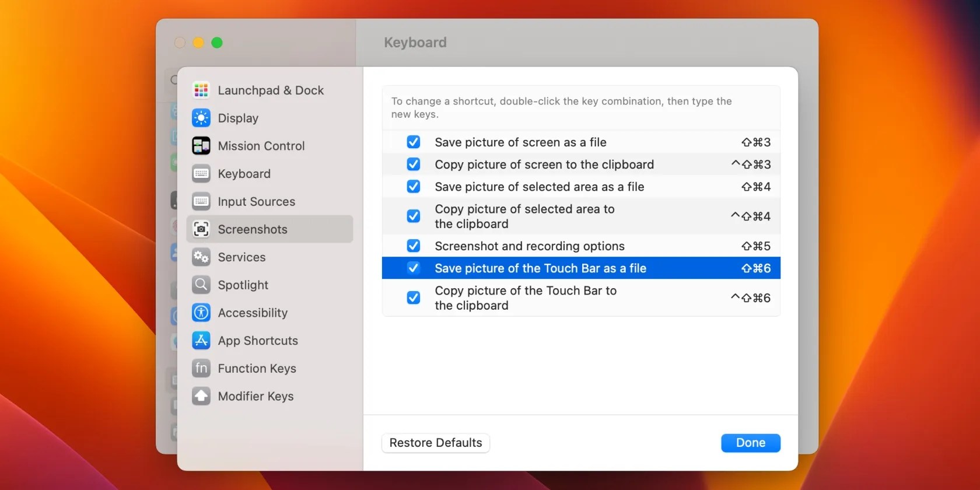Toggle Save picture of selected area as a file

coord(414,186)
